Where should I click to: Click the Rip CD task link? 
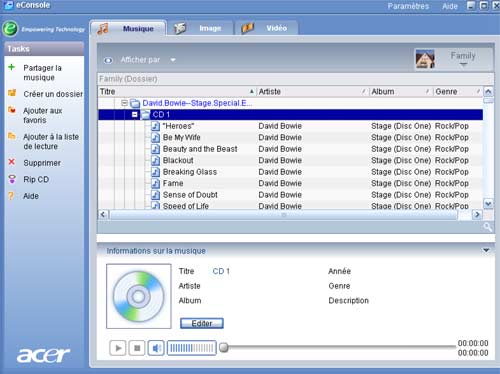[36, 179]
